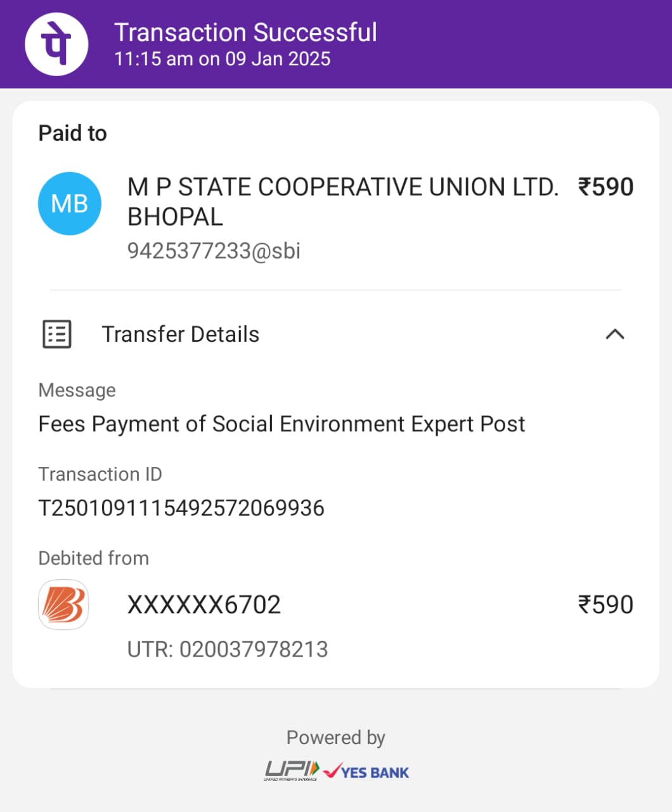Click the UPI logo

pos(292,770)
